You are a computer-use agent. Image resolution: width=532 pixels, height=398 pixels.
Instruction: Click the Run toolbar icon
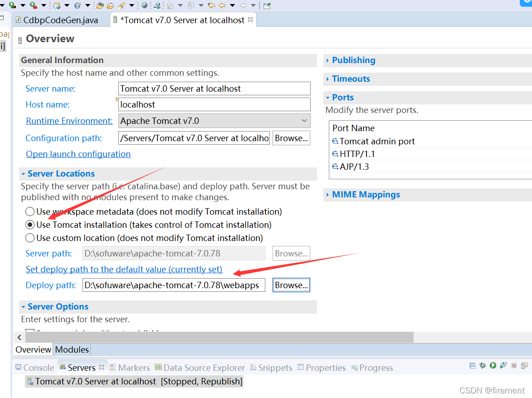13,5
